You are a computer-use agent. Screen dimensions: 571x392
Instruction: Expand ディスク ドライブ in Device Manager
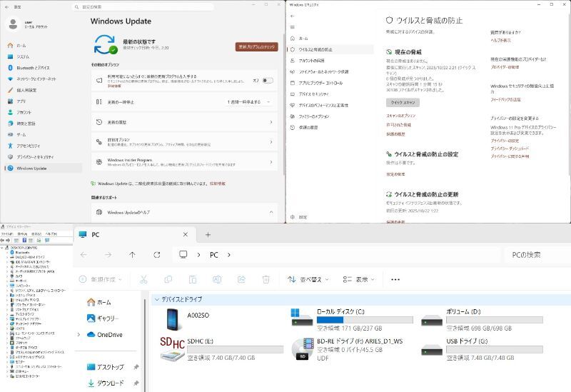coord(7,314)
